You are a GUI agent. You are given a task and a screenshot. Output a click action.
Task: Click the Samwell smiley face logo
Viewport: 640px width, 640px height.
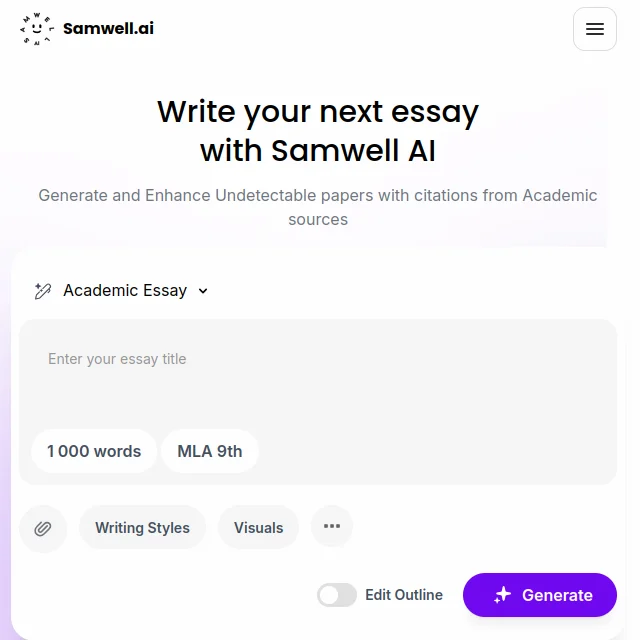[x=37, y=29]
